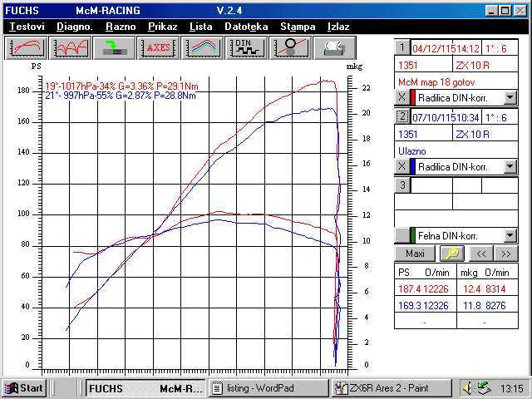The height and width of the screenshot is (399, 532).
Task: Open the AXES settings toolbar button
Action: tap(158, 47)
